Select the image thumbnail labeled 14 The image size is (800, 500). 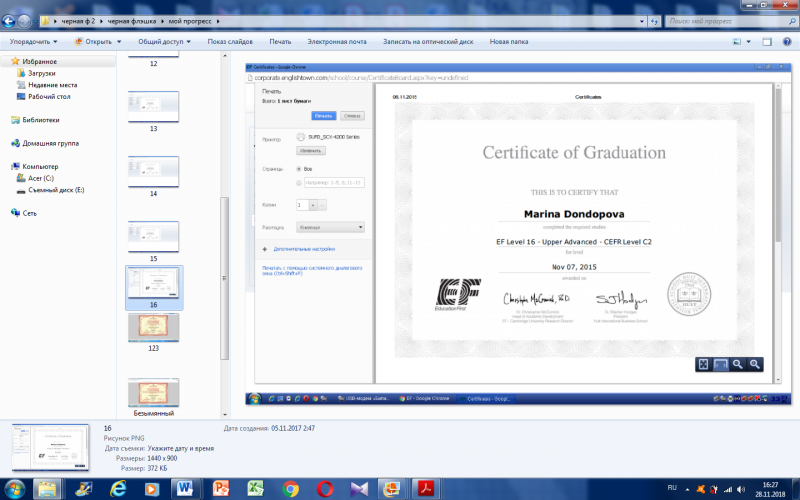pyautogui.click(x=153, y=171)
